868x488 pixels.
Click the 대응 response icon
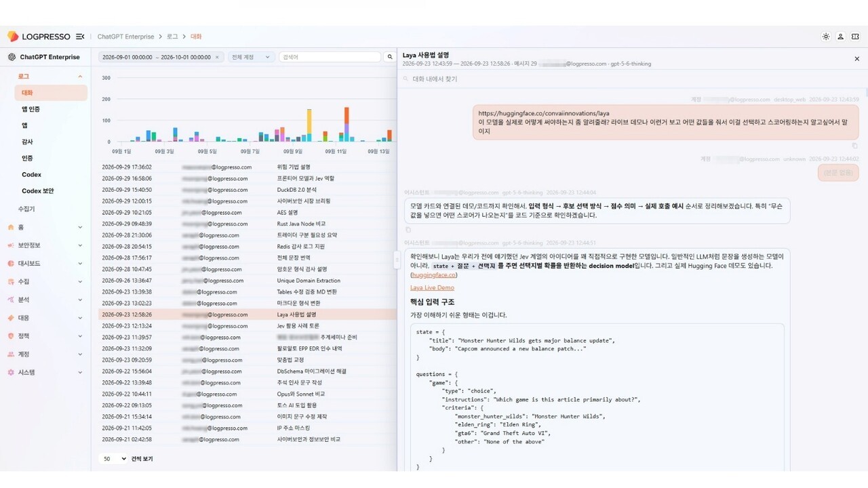point(11,318)
